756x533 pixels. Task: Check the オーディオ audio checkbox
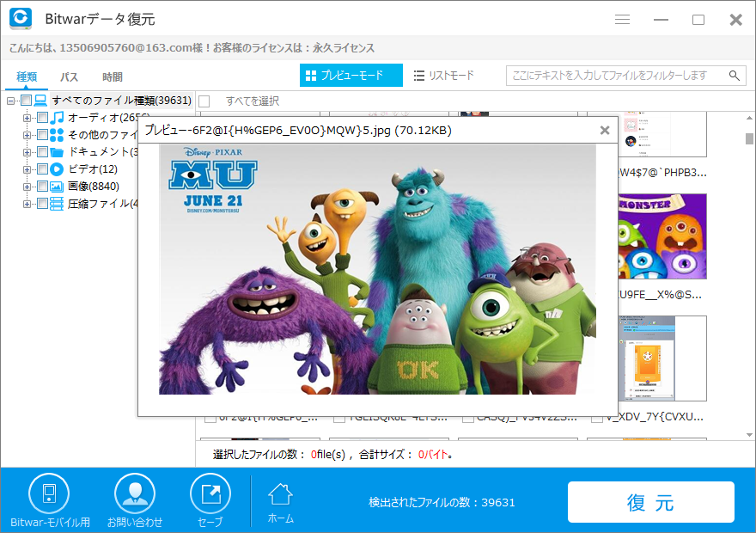pos(42,118)
